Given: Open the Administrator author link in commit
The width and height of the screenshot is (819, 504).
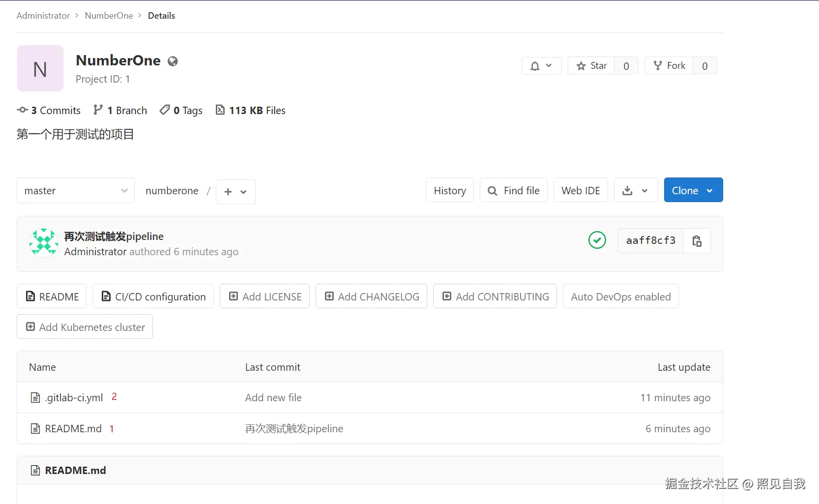Looking at the screenshot, I should 95,252.
